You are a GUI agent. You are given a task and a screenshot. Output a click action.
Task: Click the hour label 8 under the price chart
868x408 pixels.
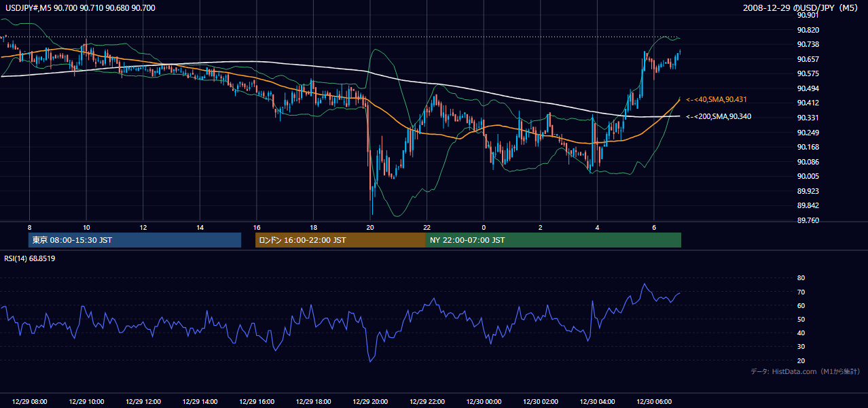[x=29, y=227]
